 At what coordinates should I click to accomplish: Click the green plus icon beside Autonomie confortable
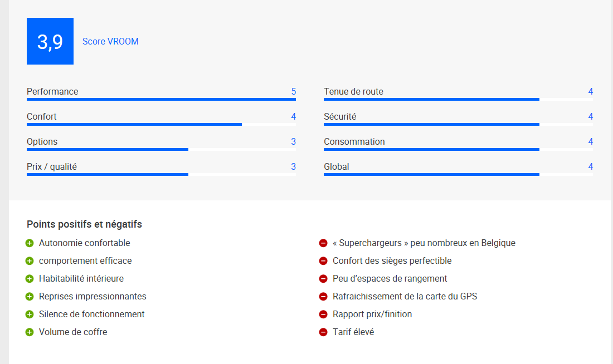(30, 243)
